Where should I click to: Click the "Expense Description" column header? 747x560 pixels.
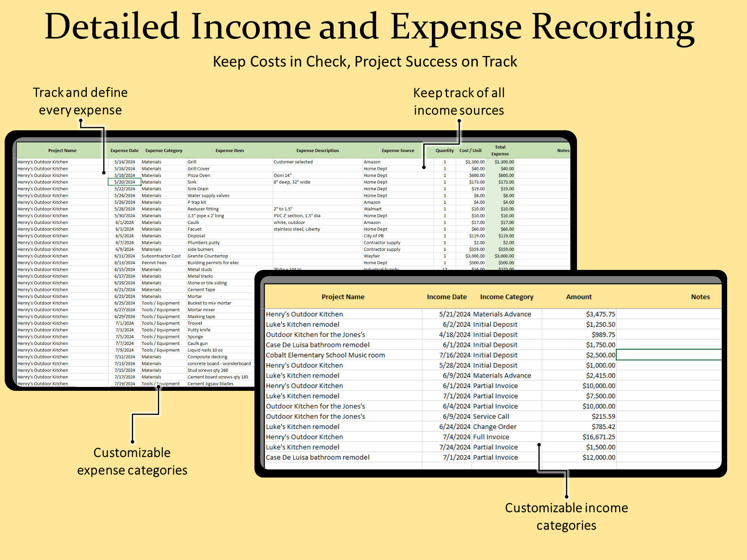pyautogui.click(x=317, y=150)
